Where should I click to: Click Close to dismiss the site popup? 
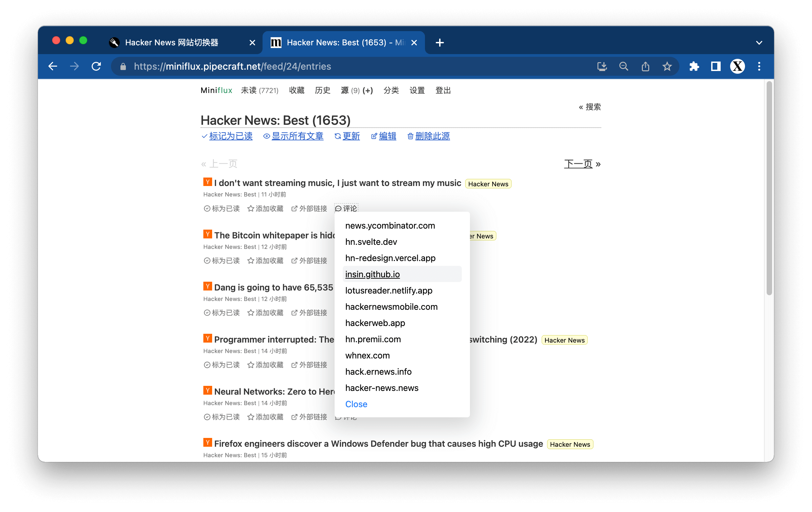click(x=356, y=404)
